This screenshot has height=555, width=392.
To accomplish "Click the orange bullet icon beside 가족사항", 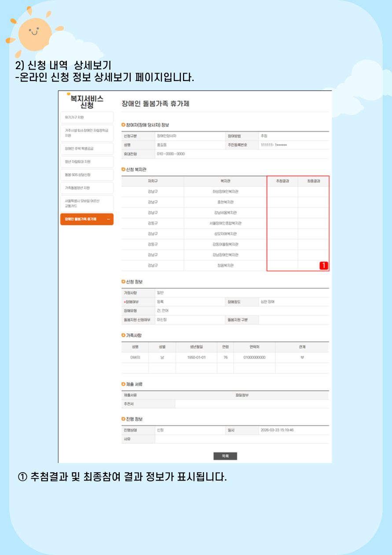I will pyautogui.click(x=124, y=336).
